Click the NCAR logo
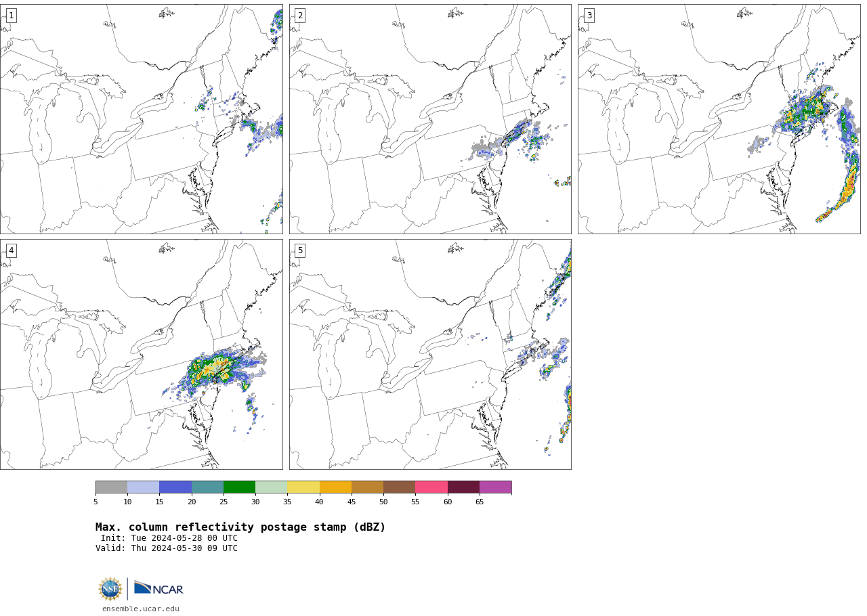Screen dimensions: 867x616 [158, 588]
